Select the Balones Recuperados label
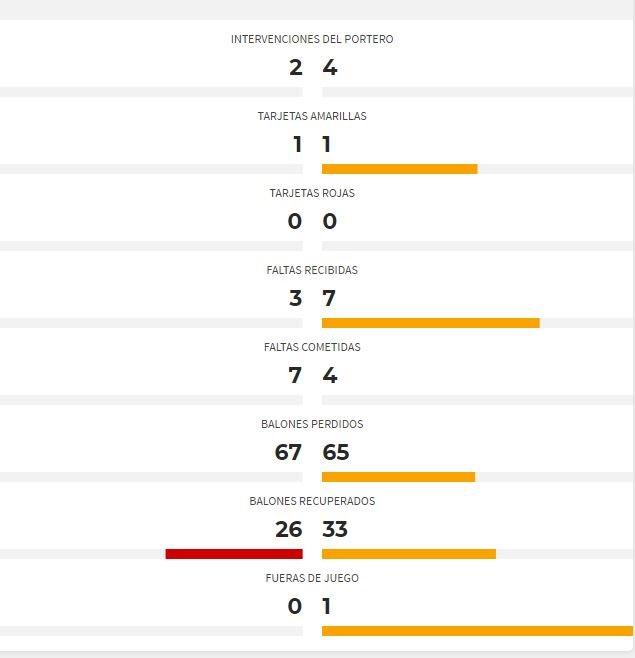This screenshot has height=658, width=635. pyautogui.click(x=312, y=501)
